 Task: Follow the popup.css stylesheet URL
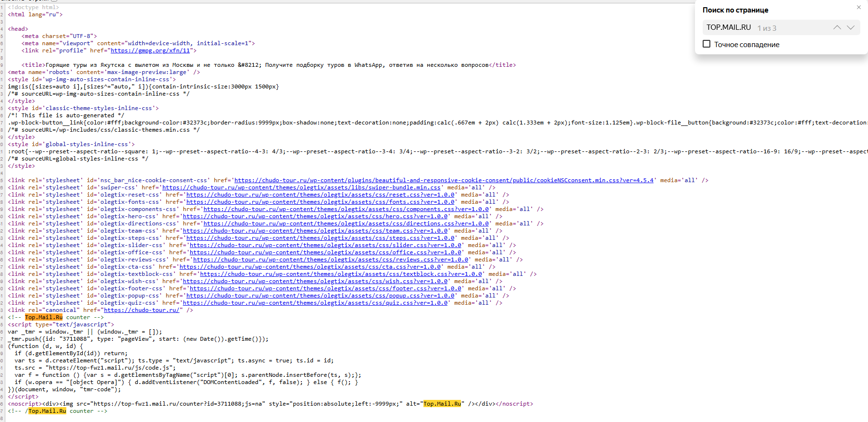(x=320, y=296)
